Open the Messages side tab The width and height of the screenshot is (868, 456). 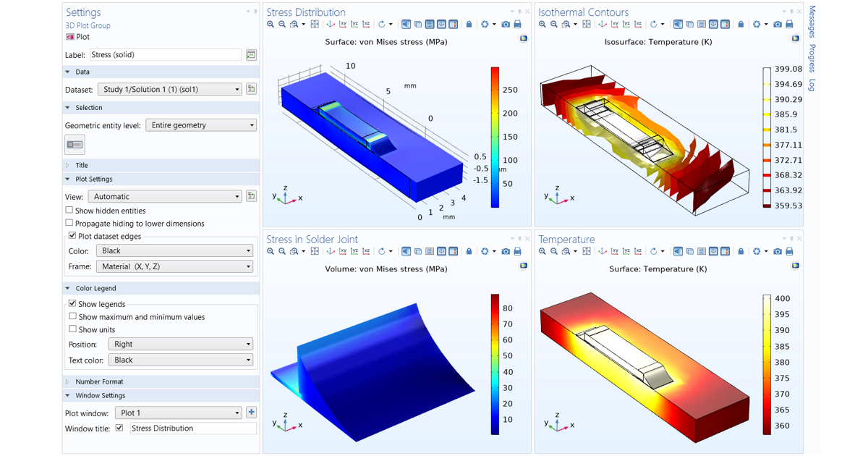(812, 22)
